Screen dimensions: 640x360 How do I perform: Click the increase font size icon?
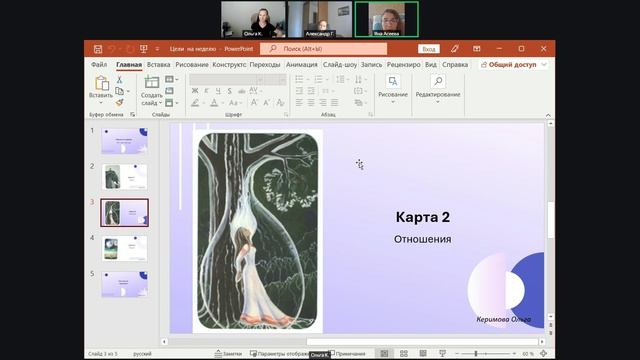click(x=254, y=103)
